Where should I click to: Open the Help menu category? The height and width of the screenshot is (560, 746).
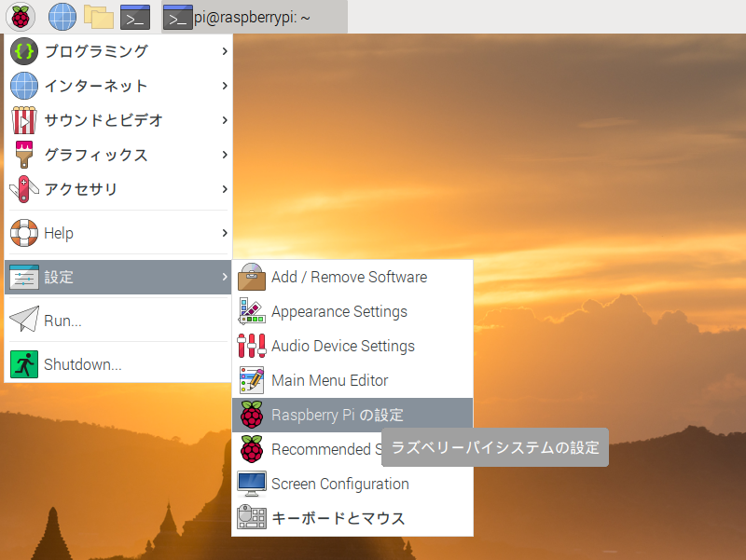[118, 233]
